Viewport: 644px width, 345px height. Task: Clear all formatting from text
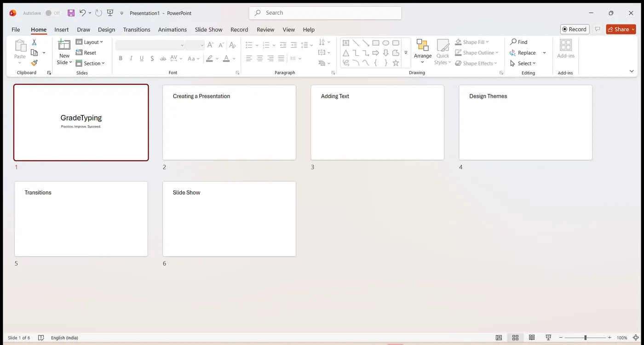click(x=232, y=45)
